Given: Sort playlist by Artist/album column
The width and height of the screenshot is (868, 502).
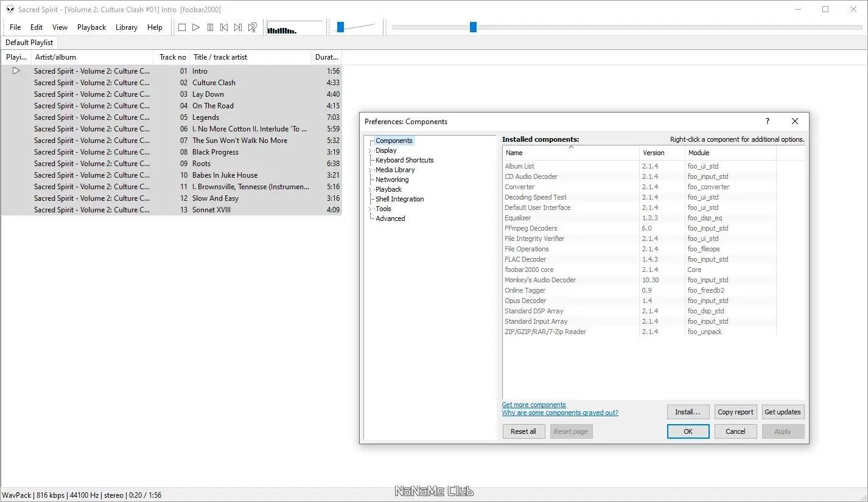Looking at the screenshot, I should tap(92, 57).
